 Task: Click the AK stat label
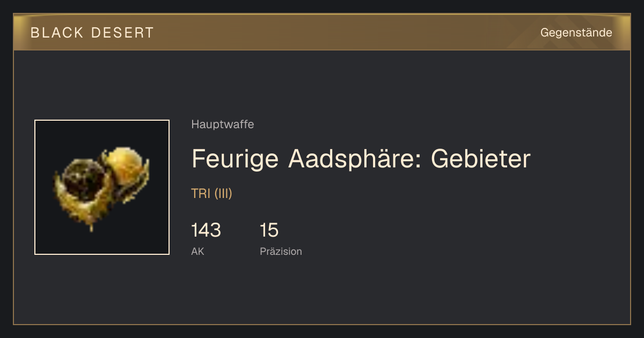[197, 251]
